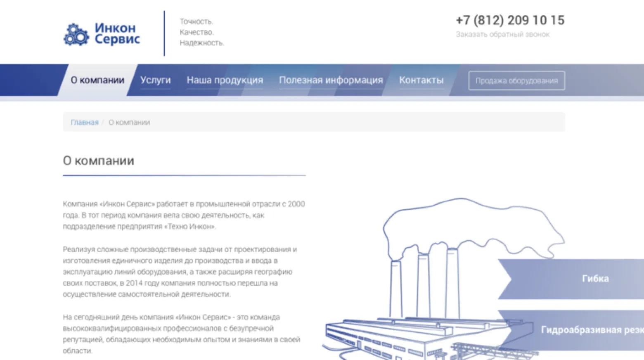The image size is (644, 360).
Task: Click the Надежность. slogan line
Action: point(201,43)
